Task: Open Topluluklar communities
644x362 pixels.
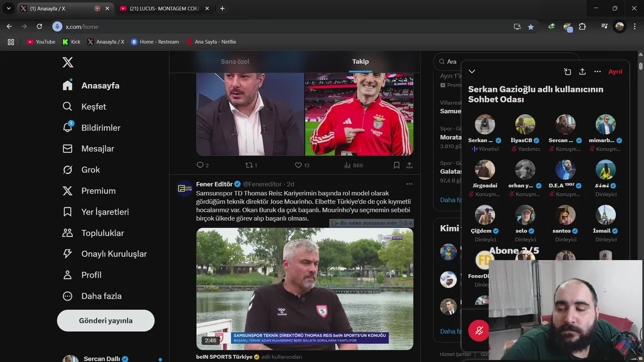Action: (x=93, y=233)
